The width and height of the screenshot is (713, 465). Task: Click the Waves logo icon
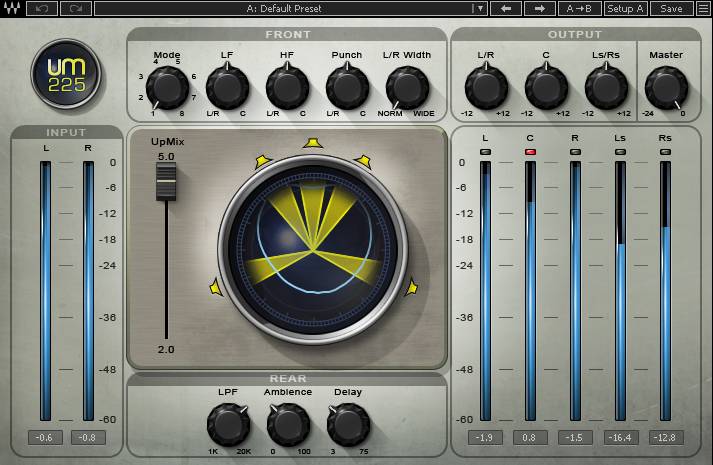(x=12, y=8)
